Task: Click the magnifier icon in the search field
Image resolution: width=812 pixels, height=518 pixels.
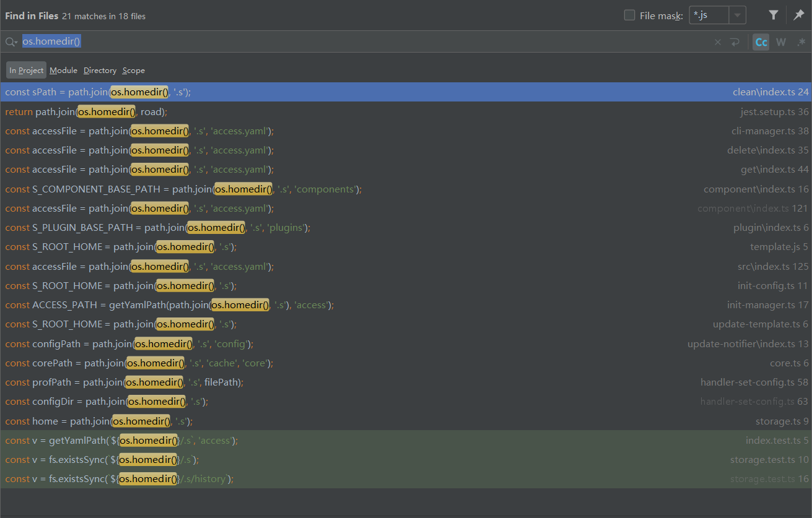Action: click(x=9, y=41)
